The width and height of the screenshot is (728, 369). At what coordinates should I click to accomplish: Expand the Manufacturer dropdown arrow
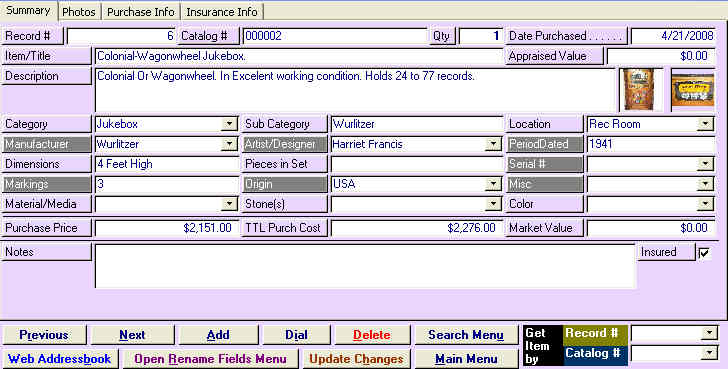(x=229, y=144)
